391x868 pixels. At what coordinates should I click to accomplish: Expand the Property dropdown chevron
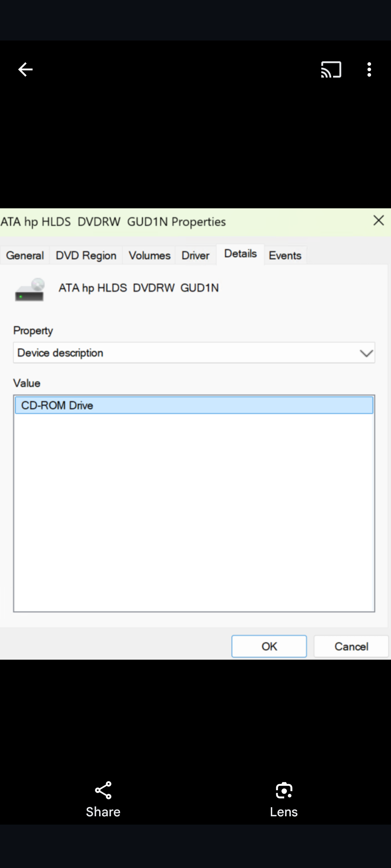366,353
